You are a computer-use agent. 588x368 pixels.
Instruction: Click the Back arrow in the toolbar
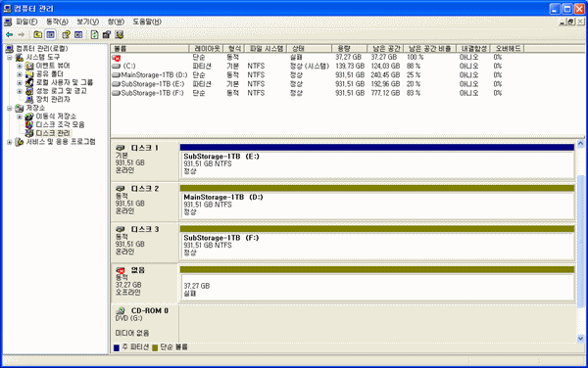click(x=9, y=35)
